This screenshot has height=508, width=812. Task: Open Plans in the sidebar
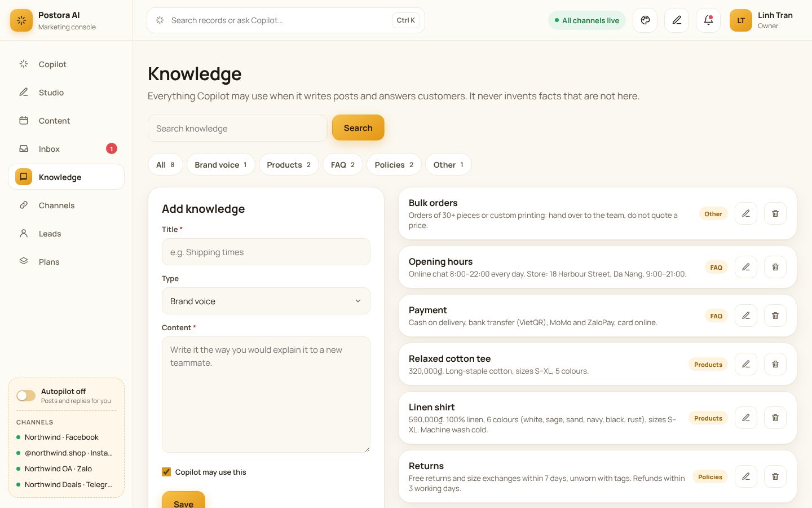click(66, 262)
